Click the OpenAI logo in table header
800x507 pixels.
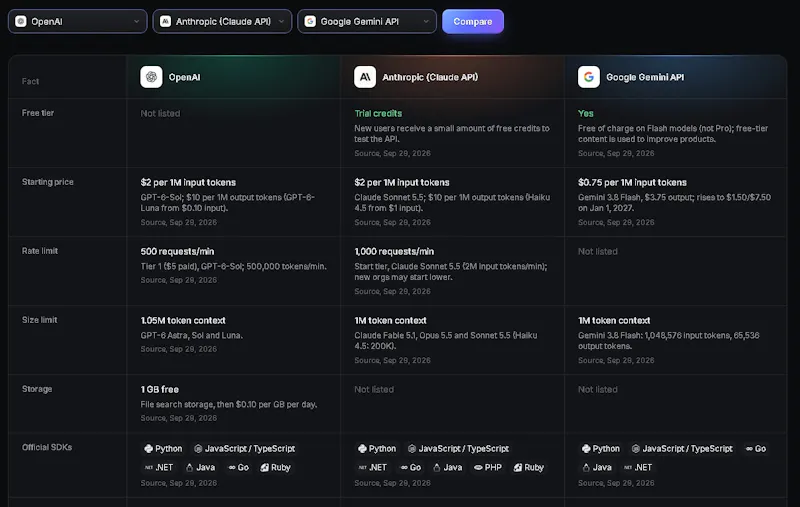[152, 77]
